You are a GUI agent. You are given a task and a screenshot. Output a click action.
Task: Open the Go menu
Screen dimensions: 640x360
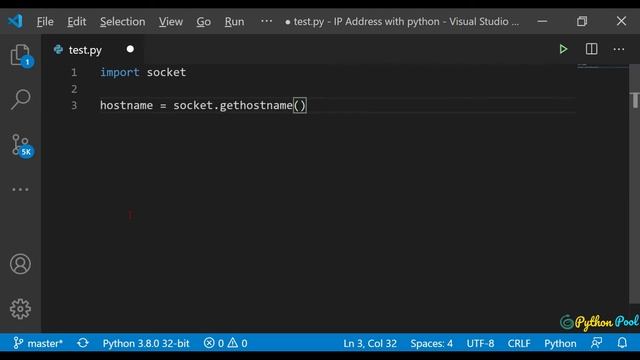(204, 22)
